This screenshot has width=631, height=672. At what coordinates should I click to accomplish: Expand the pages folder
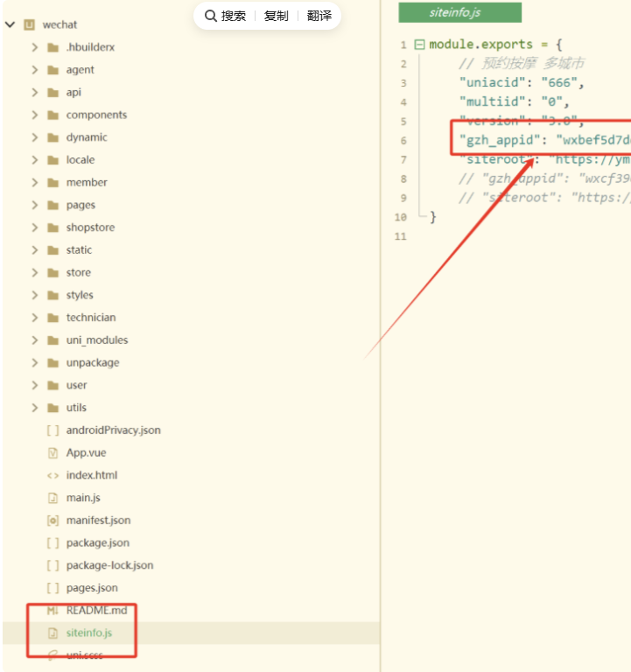[x=34, y=205]
